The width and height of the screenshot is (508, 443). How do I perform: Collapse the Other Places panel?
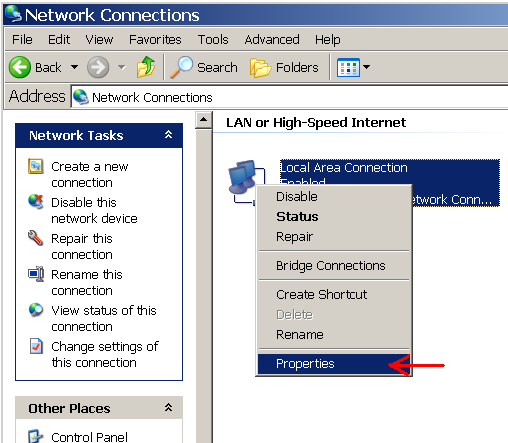[168, 407]
